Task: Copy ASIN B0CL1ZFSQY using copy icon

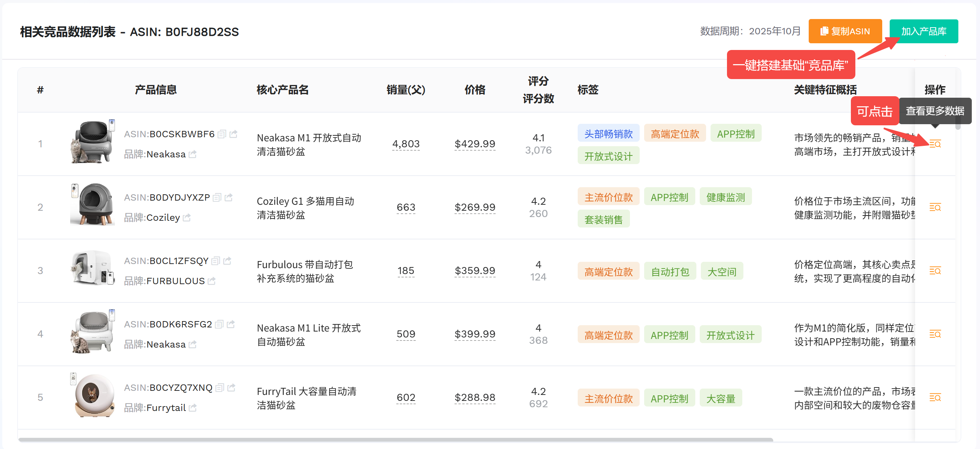Action: pos(216,261)
